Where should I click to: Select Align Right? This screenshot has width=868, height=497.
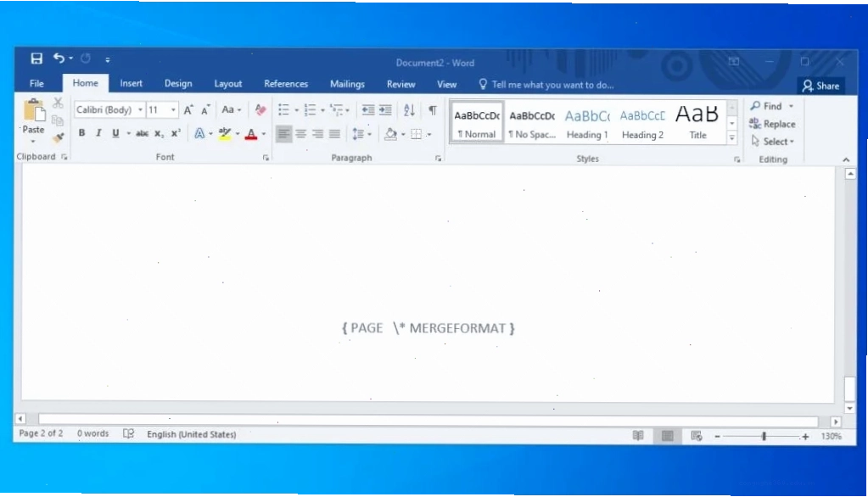tap(317, 133)
